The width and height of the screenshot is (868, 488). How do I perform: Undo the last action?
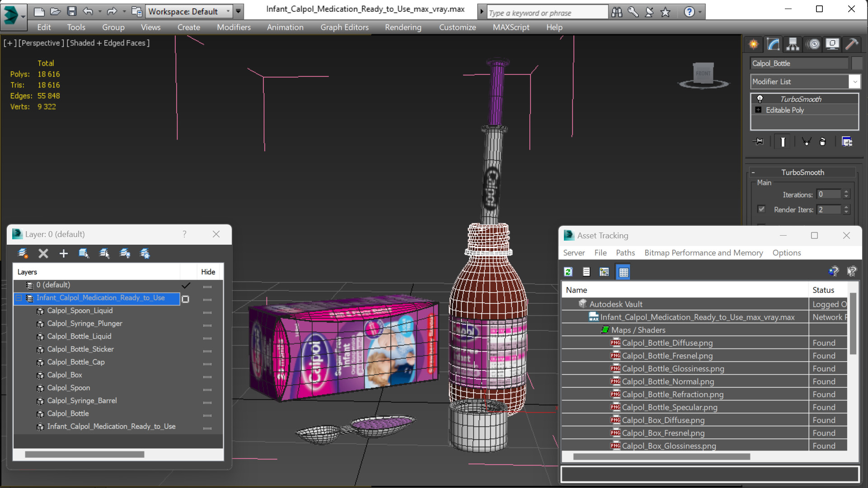tap(88, 11)
